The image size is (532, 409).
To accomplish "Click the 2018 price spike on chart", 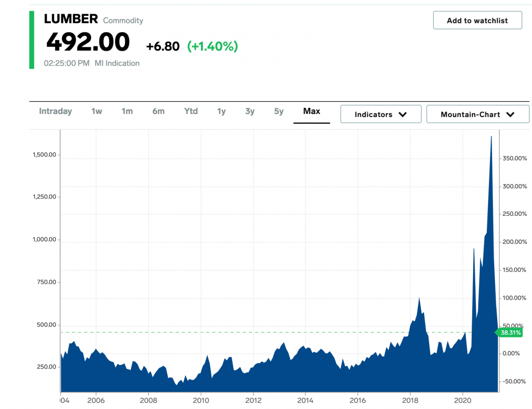I will (x=419, y=298).
